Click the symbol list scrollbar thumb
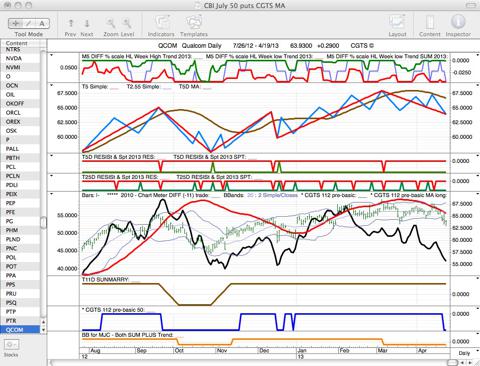 43,222
